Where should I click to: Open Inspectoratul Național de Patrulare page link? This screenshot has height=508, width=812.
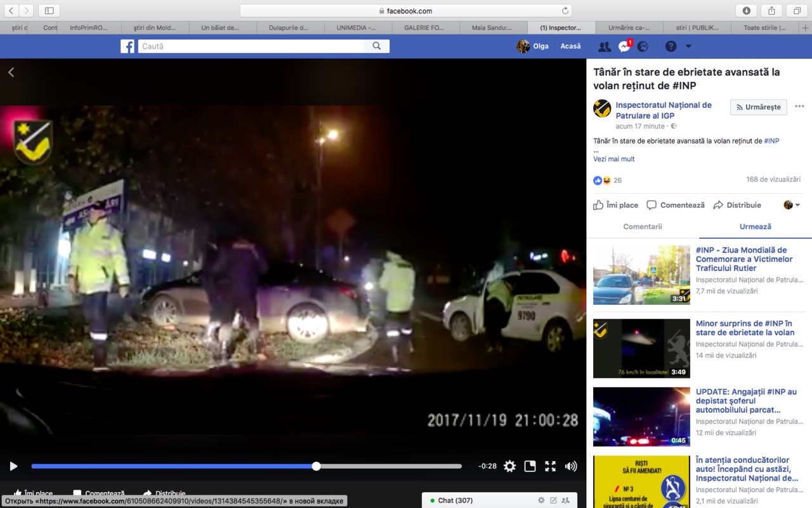[664, 110]
